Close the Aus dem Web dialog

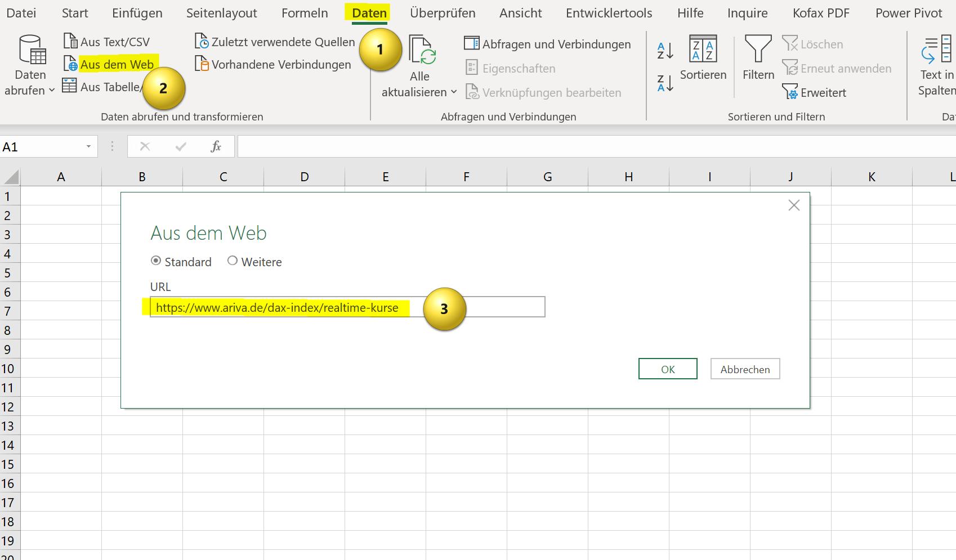[794, 205]
